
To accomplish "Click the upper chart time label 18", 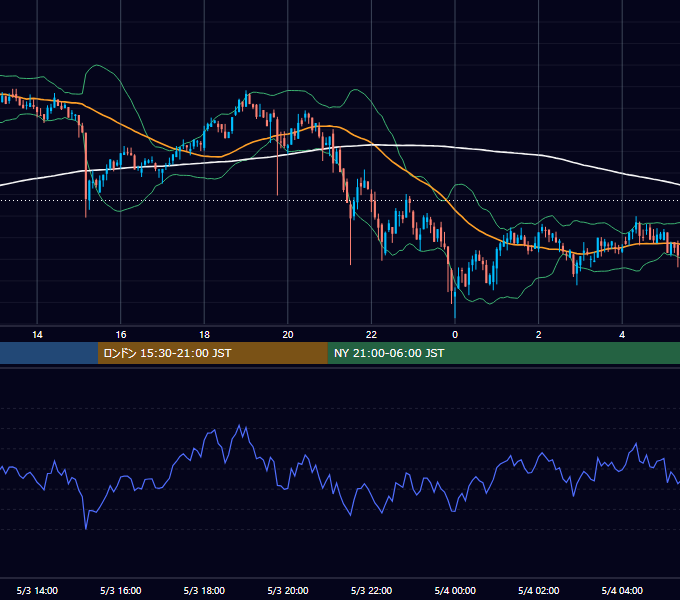I will 204,335.
